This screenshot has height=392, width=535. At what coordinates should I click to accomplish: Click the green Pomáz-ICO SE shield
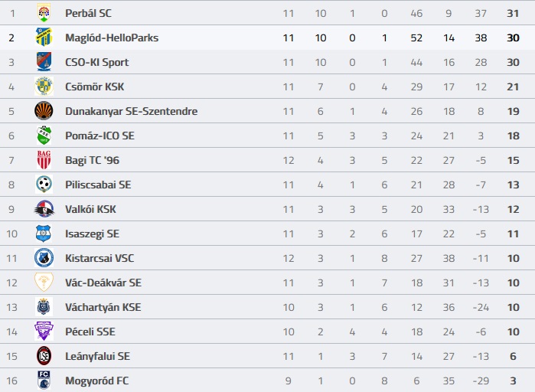pos(44,136)
